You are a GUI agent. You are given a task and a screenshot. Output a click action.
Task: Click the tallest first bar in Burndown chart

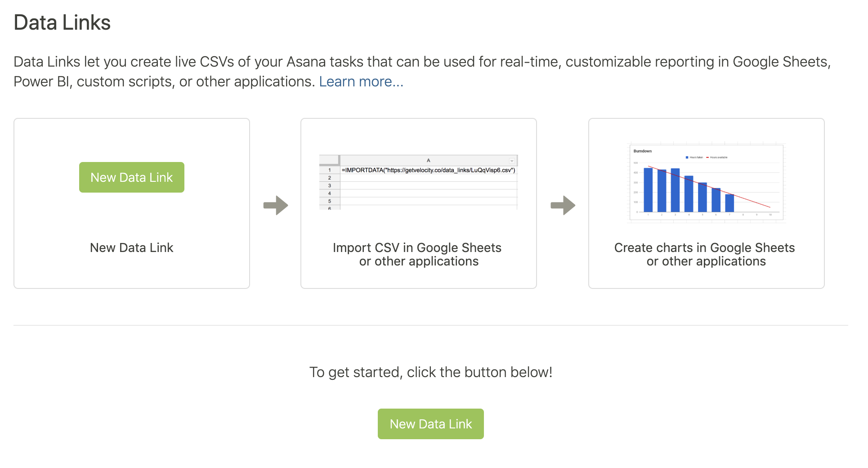(648, 189)
